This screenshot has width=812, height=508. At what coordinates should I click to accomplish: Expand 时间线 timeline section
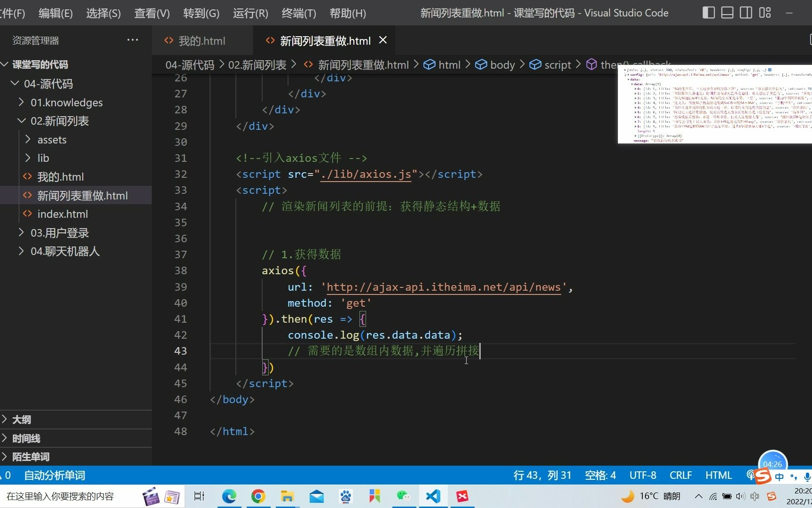76,438
